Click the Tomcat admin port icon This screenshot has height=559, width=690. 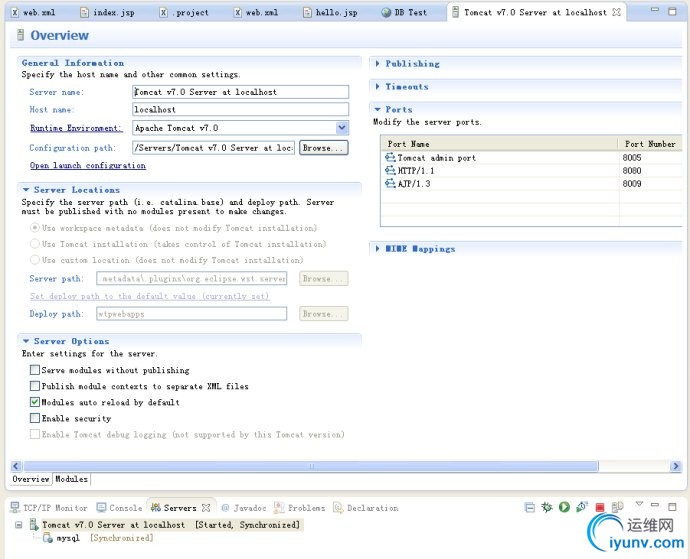click(390, 157)
